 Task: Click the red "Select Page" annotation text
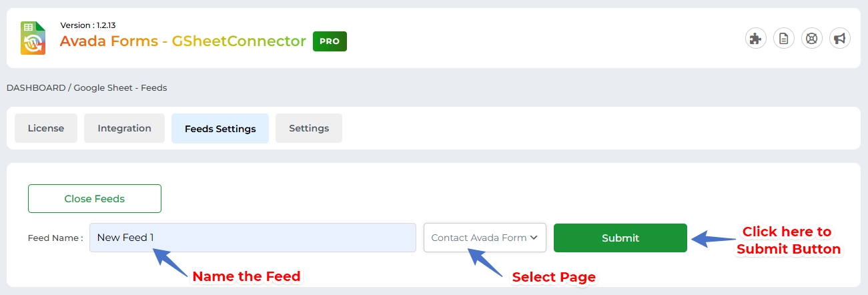pos(553,276)
